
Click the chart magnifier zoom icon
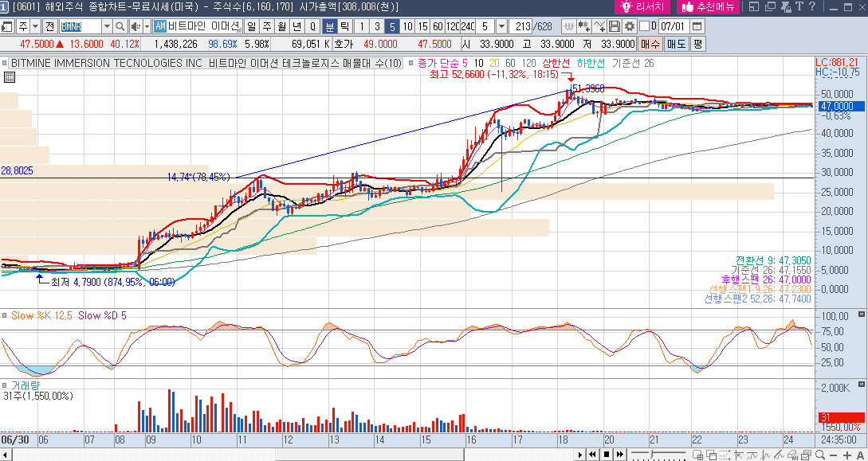coord(820,455)
